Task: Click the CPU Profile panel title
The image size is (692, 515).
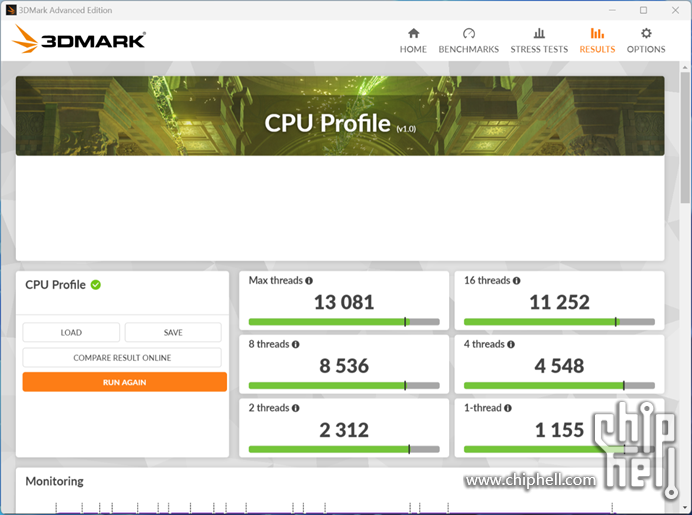Action: click(55, 285)
